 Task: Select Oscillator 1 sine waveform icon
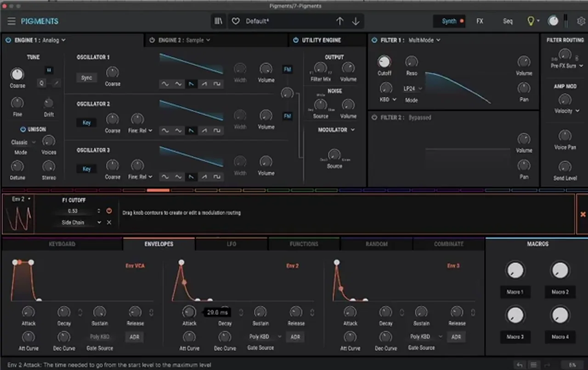(164, 84)
